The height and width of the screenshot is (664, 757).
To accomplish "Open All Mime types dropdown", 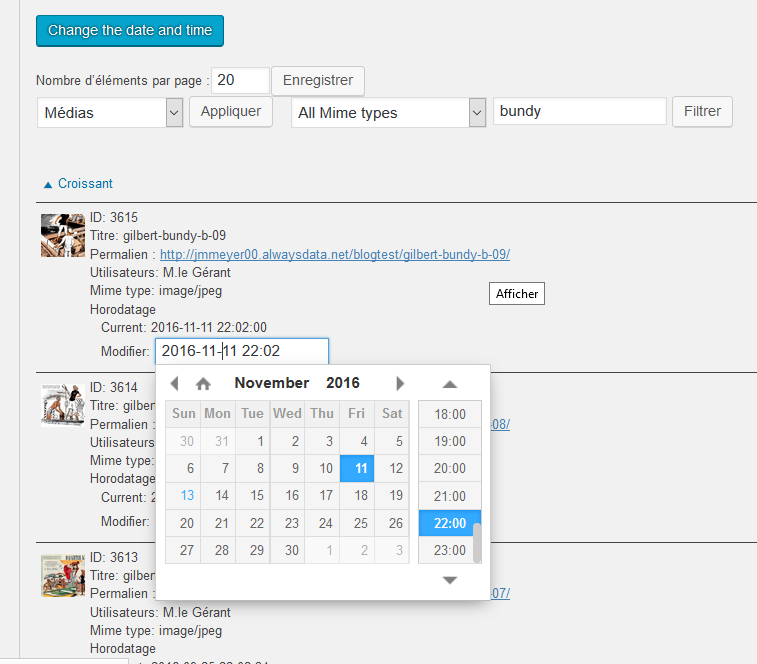I will [388, 113].
